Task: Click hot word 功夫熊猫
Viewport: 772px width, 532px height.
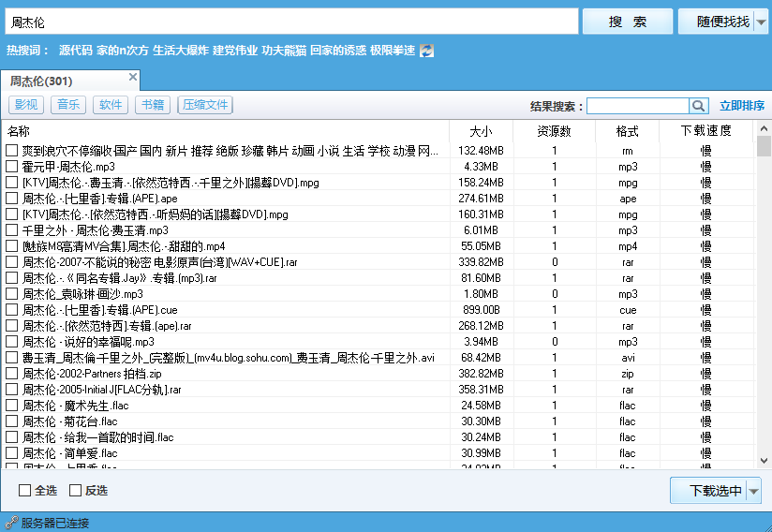Action: pyautogui.click(x=284, y=51)
